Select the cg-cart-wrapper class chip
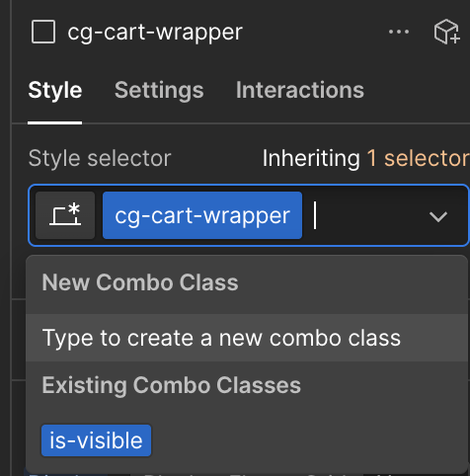This screenshot has width=470, height=476. point(202,215)
